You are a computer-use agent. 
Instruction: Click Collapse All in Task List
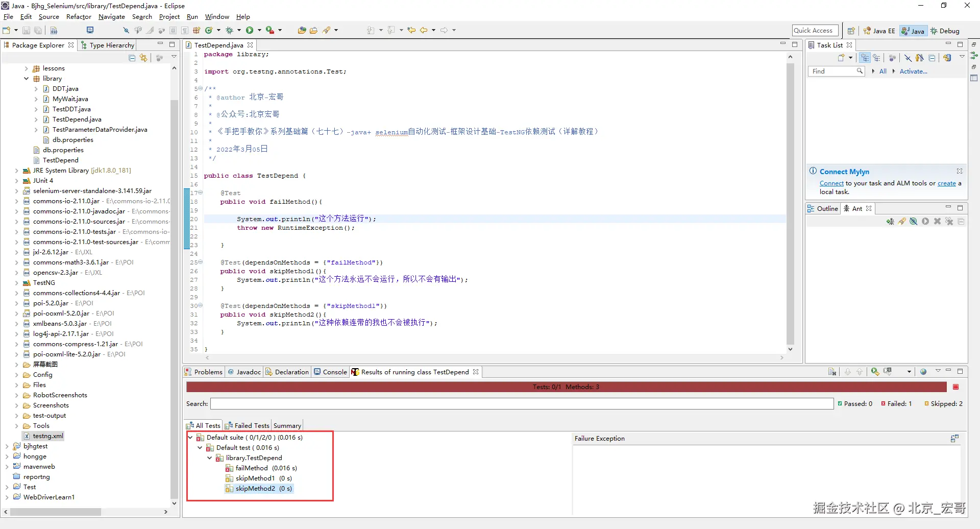pyautogui.click(x=932, y=58)
